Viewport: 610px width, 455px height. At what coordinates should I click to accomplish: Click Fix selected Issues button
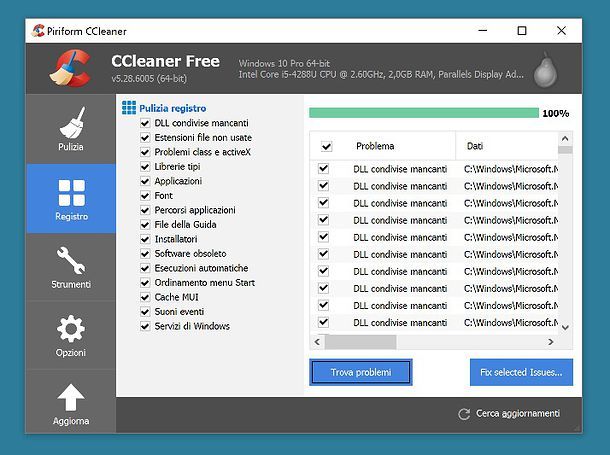point(521,373)
